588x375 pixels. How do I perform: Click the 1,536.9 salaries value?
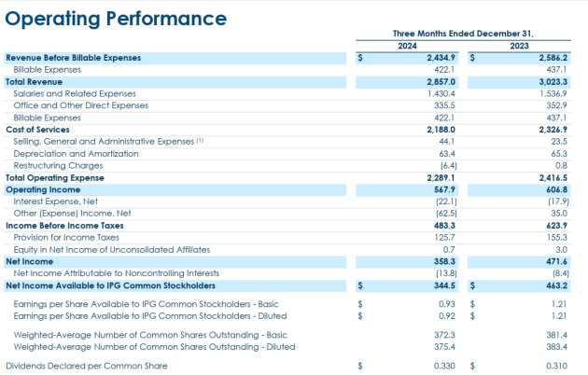[553, 93]
